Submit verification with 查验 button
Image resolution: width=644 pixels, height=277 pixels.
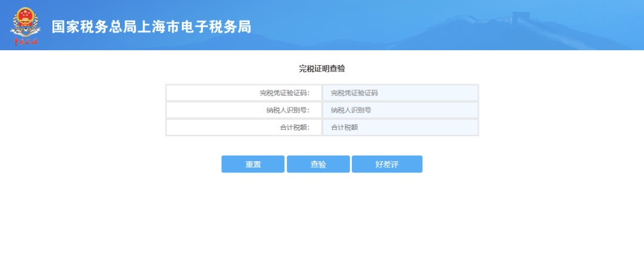coord(318,164)
